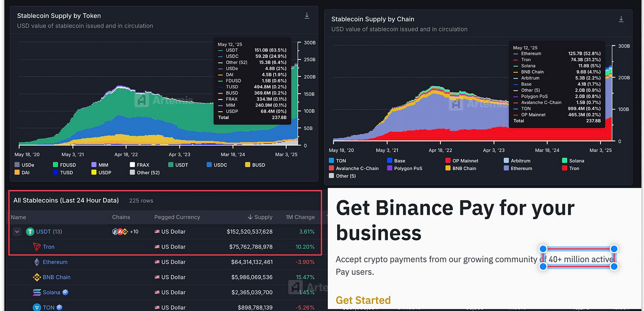
Task: Click the -3.90% change for Ethereum
Action: coord(306,262)
